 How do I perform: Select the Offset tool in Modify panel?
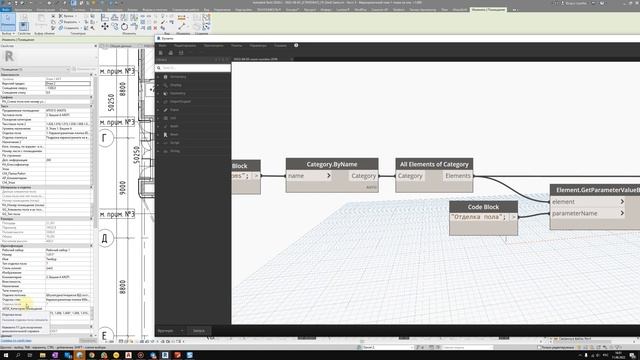pos(115,18)
